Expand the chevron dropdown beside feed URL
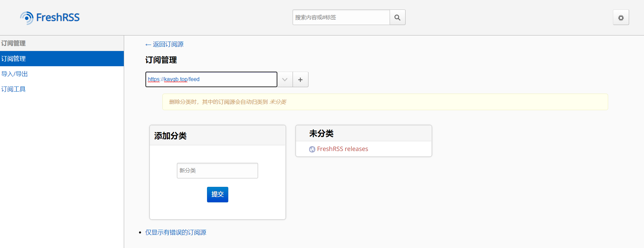Viewport: 644px width, 248px height. (x=285, y=80)
